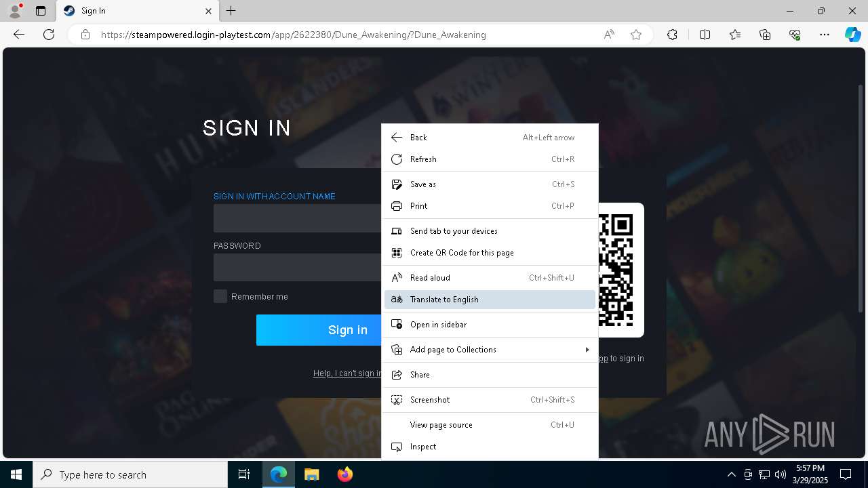The width and height of the screenshot is (868, 488).
Task: Click the address bar URL
Action: (294, 35)
